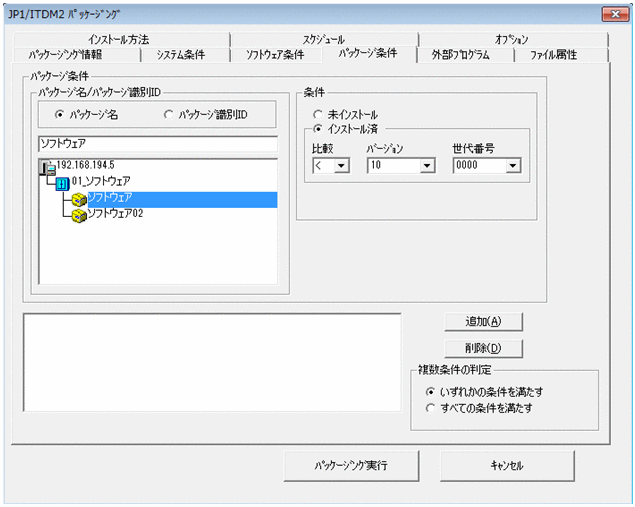Select すべての条件を満たす option
The width and height of the screenshot is (635, 507).
pos(430,408)
